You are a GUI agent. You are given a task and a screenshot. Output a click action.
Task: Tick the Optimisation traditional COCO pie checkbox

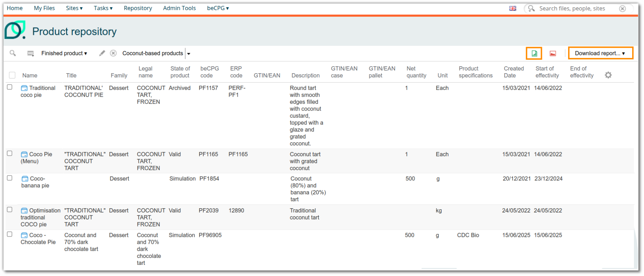coord(10,210)
